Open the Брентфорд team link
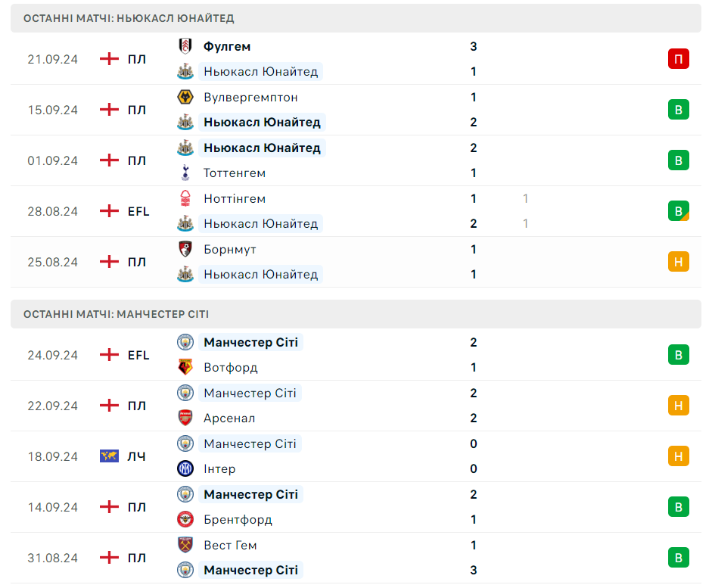Viewport: 712px width, 588px height. (x=238, y=519)
